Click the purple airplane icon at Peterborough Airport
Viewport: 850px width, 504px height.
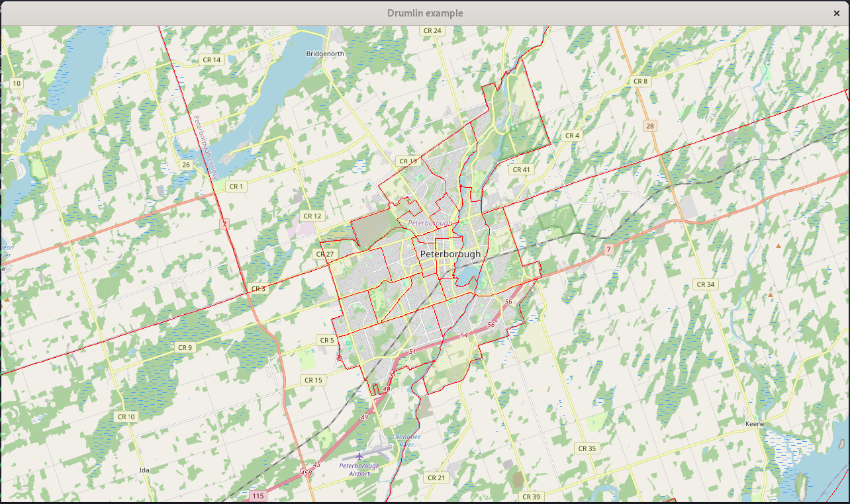coord(359,456)
